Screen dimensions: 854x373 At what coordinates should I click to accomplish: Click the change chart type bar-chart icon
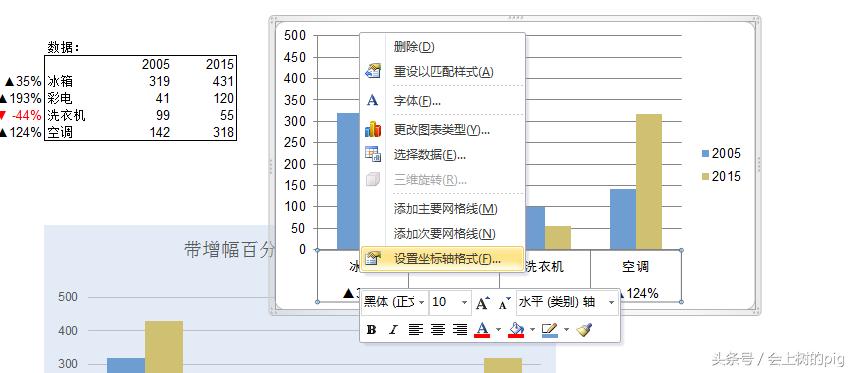pyautogui.click(x=373, y=130)
